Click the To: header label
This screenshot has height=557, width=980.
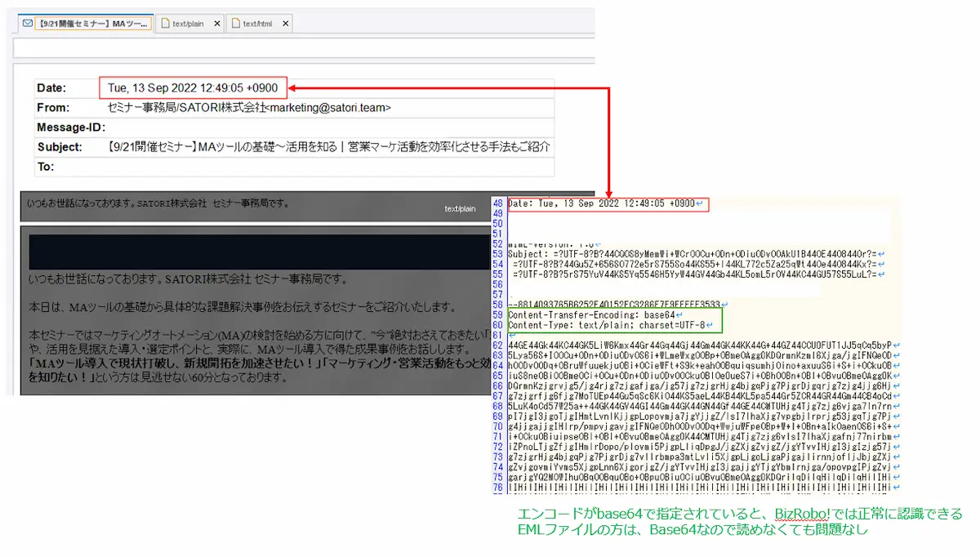pos(46,167)
